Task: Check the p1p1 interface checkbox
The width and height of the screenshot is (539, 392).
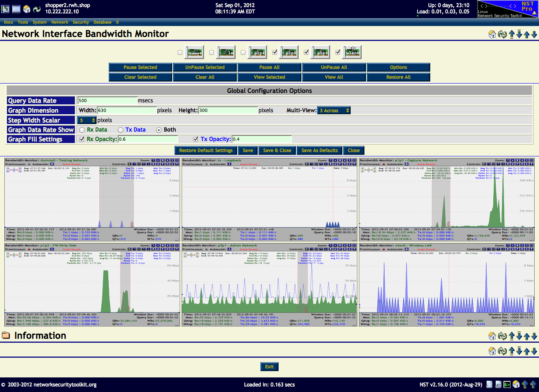Action: coord(243,52)
